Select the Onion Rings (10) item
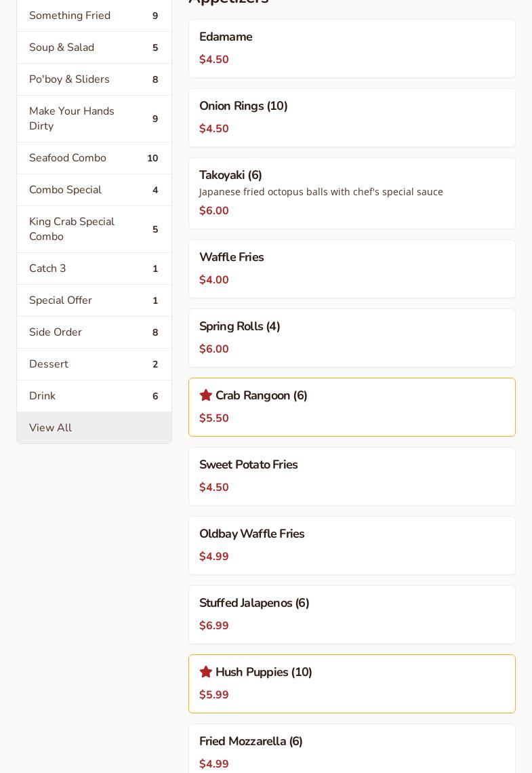The image size is (532, 773). [351, 117]
